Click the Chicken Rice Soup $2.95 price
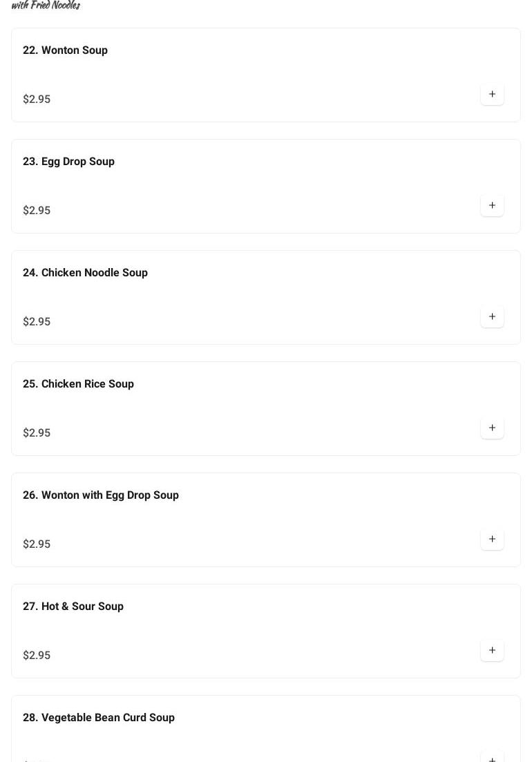532x762 pixels. pos(37,433)
